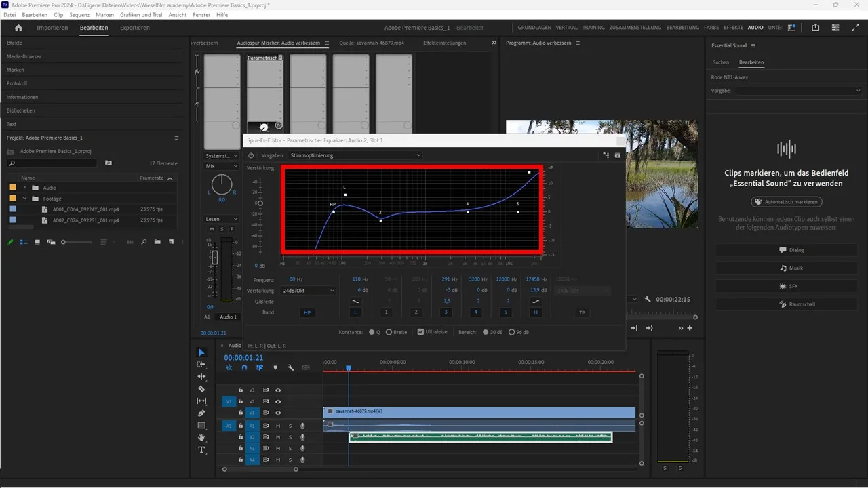Select the Rectangle tool

[201, 426]
